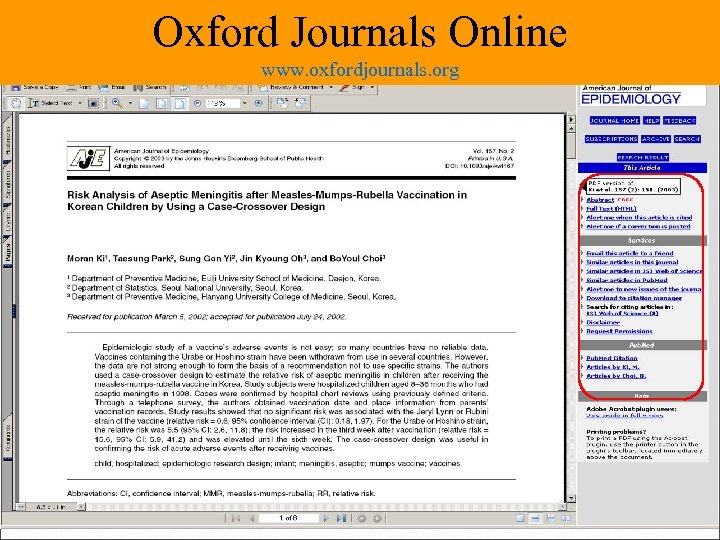This screenshot has width=720, height=540.
Task: Click the JOURNAL HOME button
Action: [x=614, y=120]
